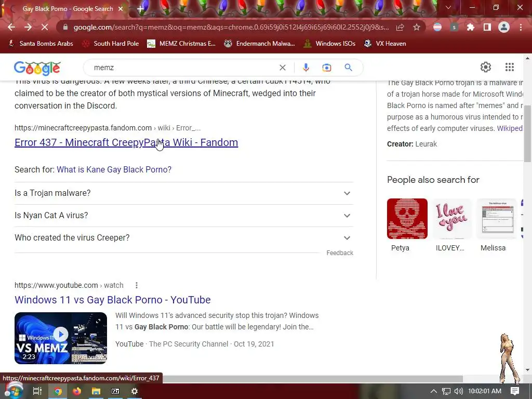Open the Melissa related search thumbnail

click(x=497, y=219)
